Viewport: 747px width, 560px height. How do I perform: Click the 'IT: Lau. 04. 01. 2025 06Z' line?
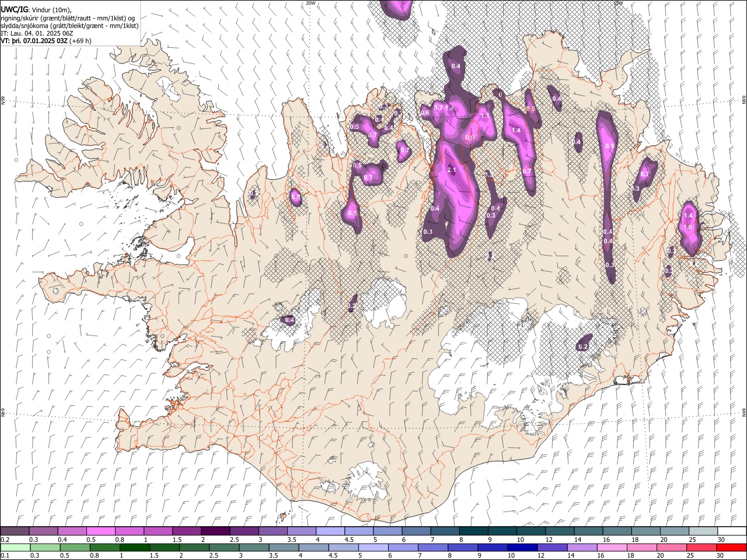37,33
